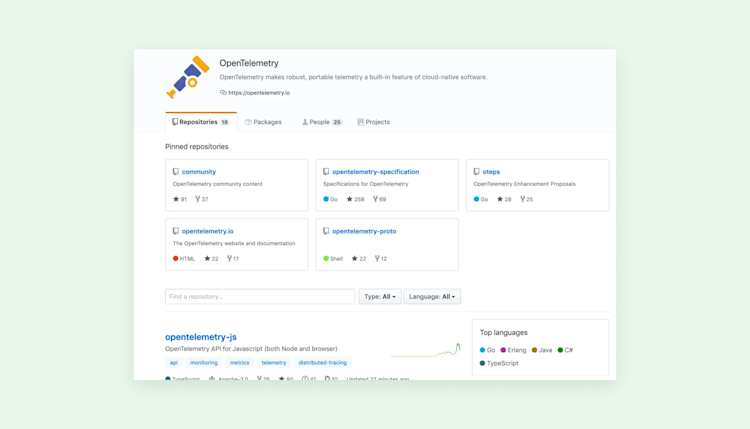This screenshot has height=429, width=750.
Task: Switch to the Repositories tab
Action: pyautogui.click(x=201, y=122)
